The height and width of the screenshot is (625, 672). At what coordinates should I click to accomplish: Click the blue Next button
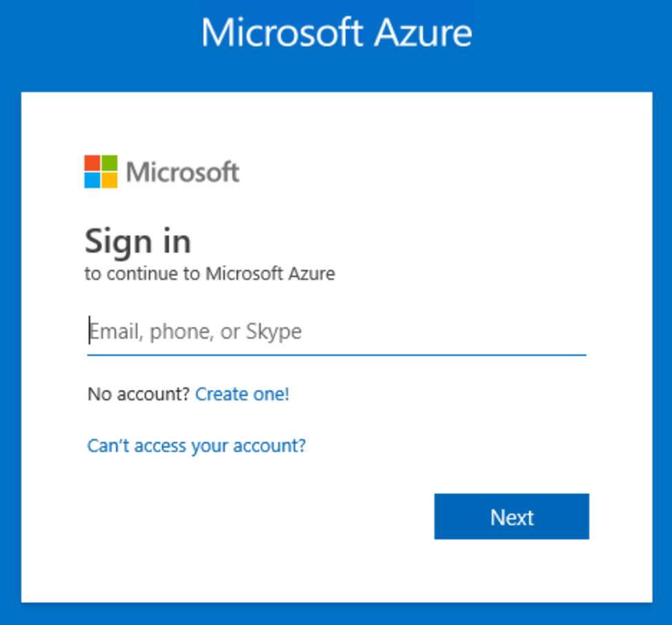pos(512,517)
